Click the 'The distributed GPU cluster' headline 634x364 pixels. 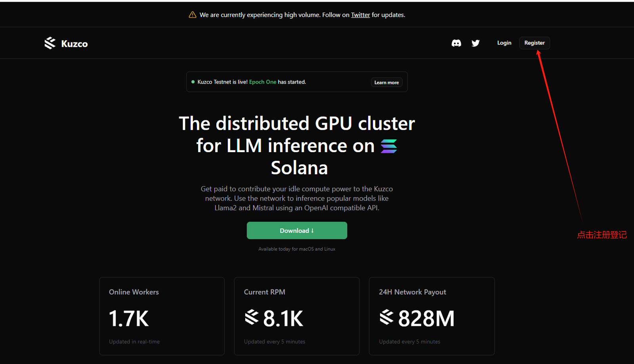tap(297, 145)
